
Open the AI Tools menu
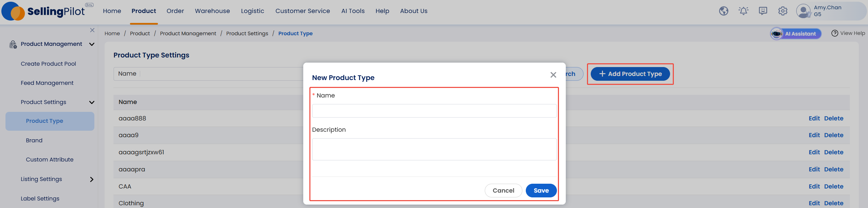point(353,11)
